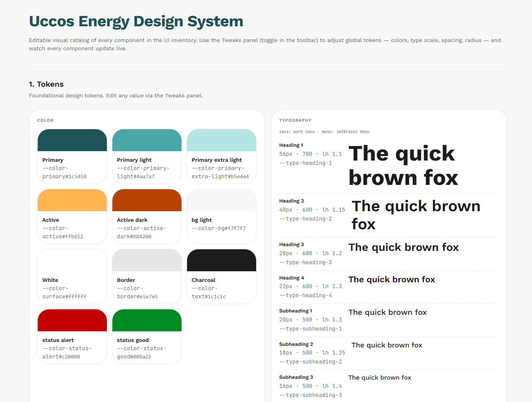Click the '--type-heading-2' token name
The height and width of the screenshot is (402, 532).
pos(306,219)
